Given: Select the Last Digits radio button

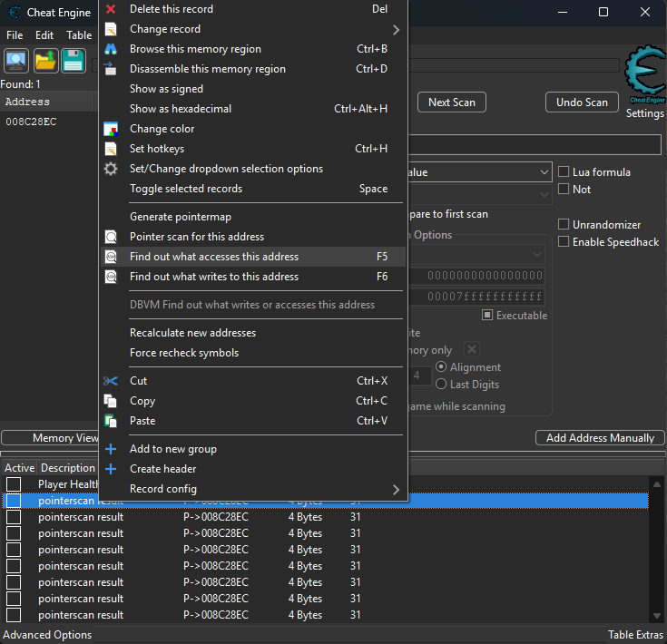Looking at the screenshot, I should click(x=442, y=385).
